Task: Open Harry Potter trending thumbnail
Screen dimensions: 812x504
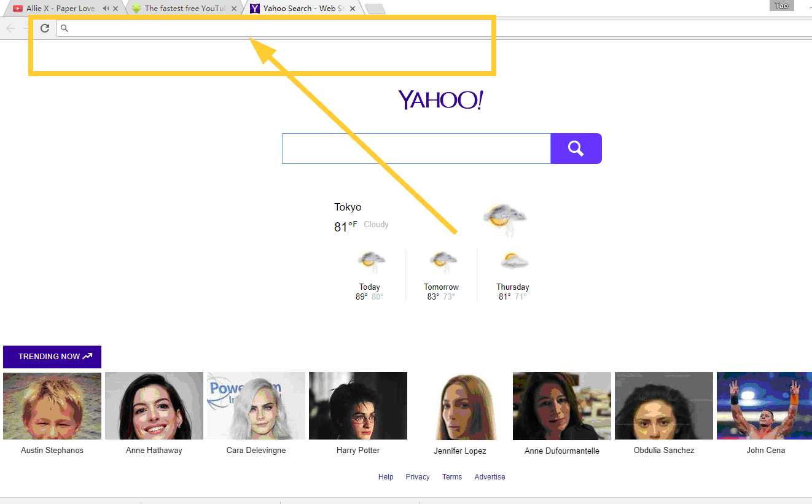Action: pyautogui.click(x=358, y=406)
